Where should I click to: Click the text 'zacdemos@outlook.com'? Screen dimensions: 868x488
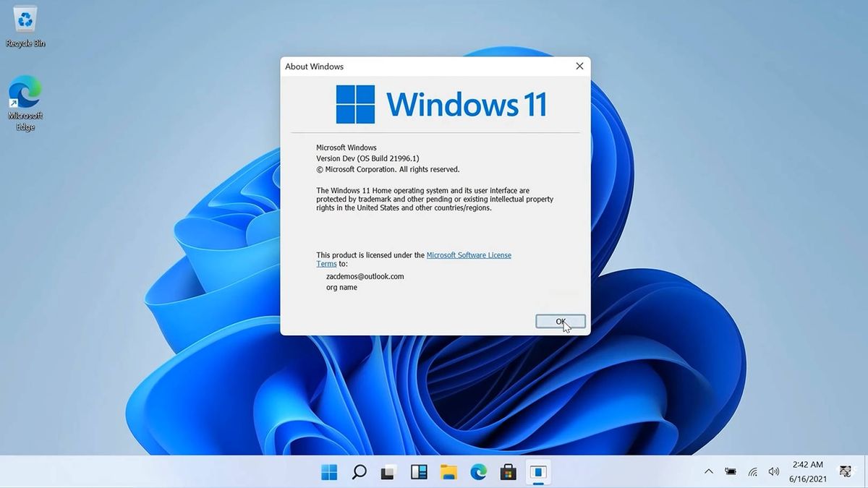365,276
